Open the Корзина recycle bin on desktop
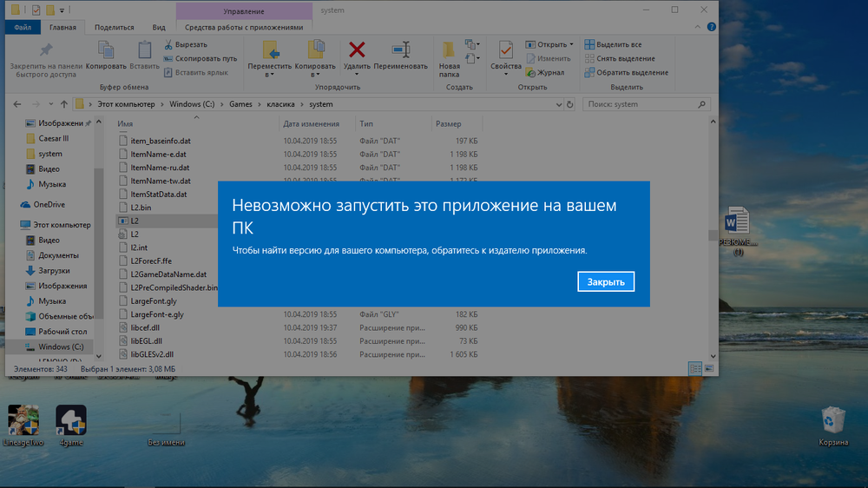868x488 pixels. [x=834, y=420]
